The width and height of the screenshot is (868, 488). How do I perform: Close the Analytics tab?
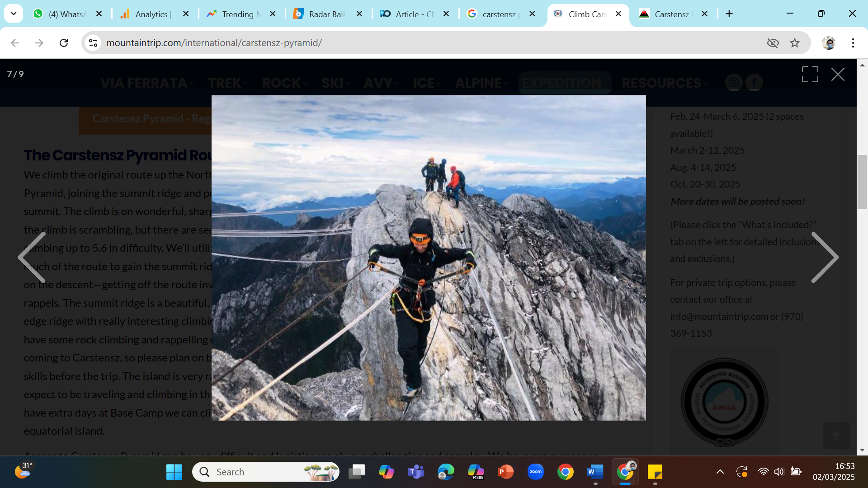(185, 14)
